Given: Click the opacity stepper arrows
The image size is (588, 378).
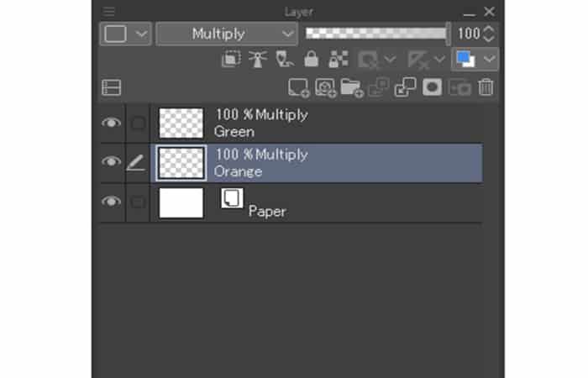Looking at the screenshot, I should coord(489,34).
